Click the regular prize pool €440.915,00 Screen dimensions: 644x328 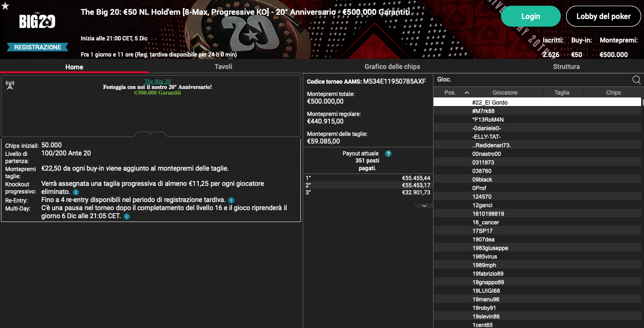tap(325, 121)
